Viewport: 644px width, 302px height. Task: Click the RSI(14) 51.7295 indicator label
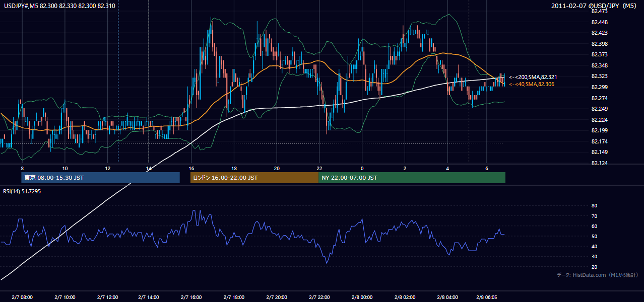click(22, 191)
